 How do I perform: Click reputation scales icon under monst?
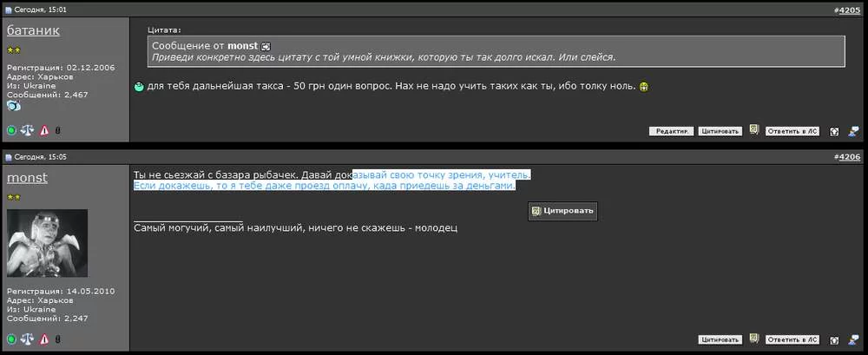(27, 339)
